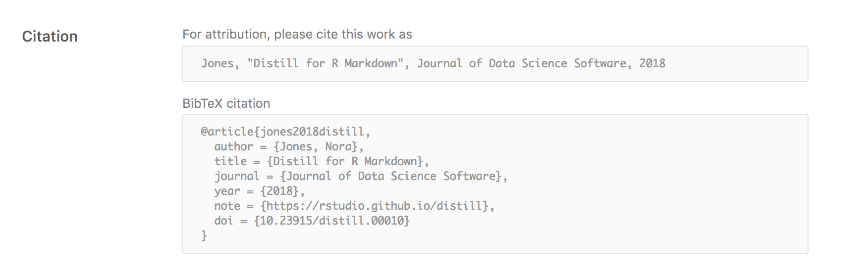Image resolution: width=868 pixels, height=278 pixels.
Task: Click the 'For attribution, please cite this work as' text
Action: [297, 35]
